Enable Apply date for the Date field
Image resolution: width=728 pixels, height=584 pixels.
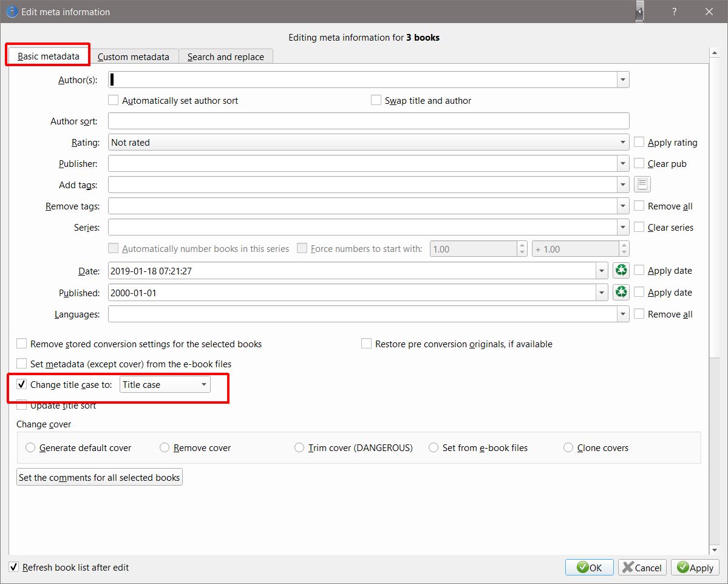click(639, 270)
